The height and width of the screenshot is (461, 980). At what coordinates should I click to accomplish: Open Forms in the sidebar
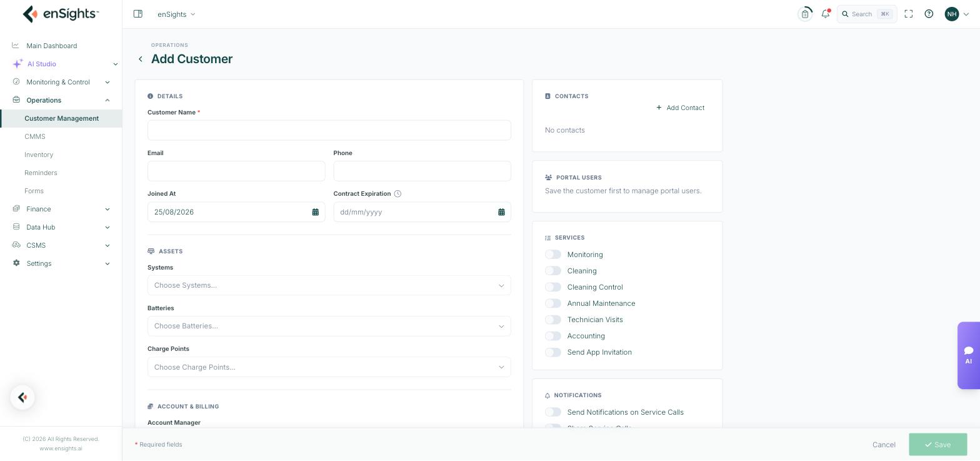click(34, 191)
